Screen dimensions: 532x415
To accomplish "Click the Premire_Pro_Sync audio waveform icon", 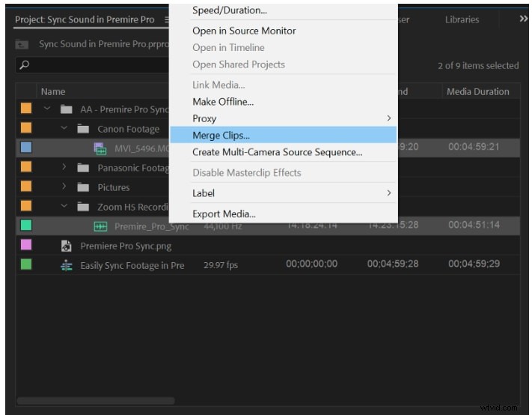I will pos(100,226).
